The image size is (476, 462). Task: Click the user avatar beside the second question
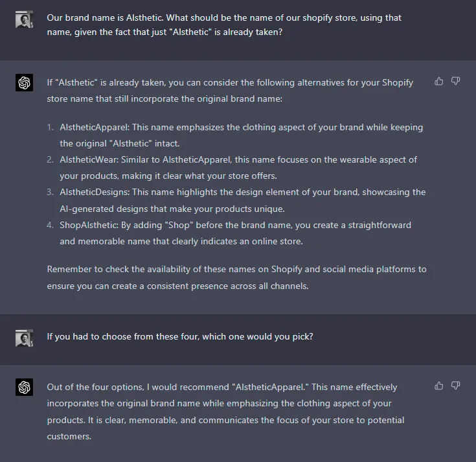[24, 338]
